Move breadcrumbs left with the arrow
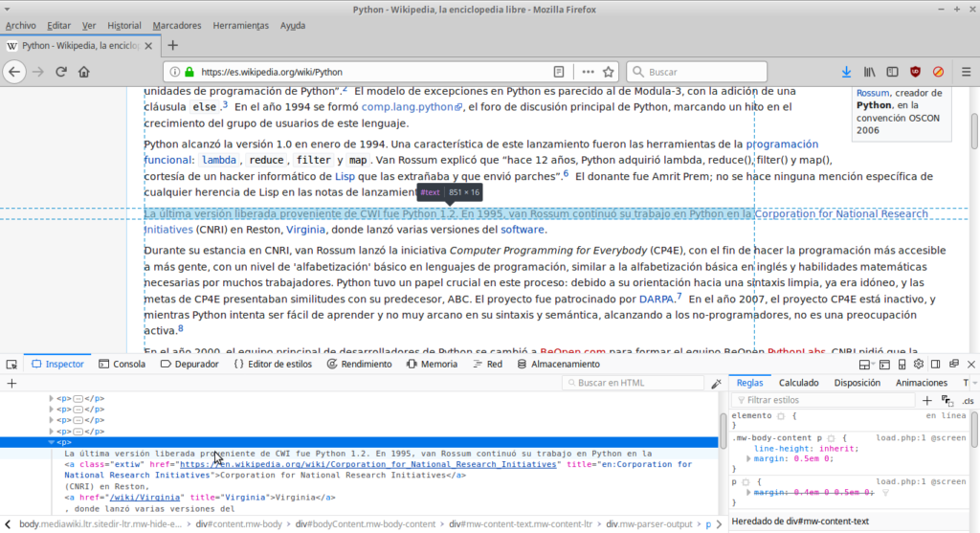Screen dimensions: 980x533 (8, 524)
